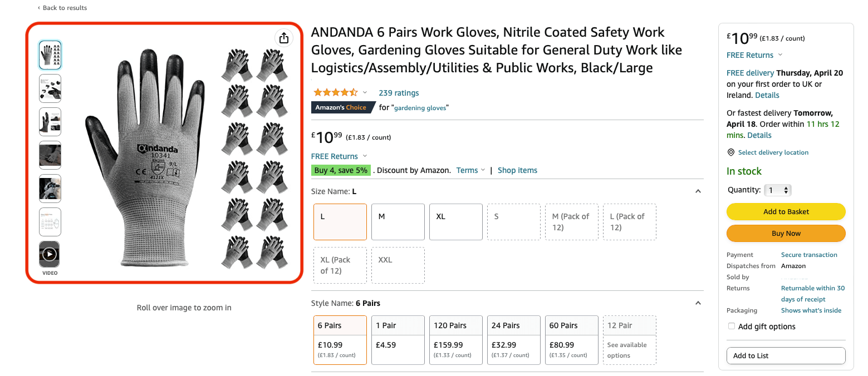Enable the Add gift options checkbox
This screenshot has height=376, width=868.
pos(732,326)
